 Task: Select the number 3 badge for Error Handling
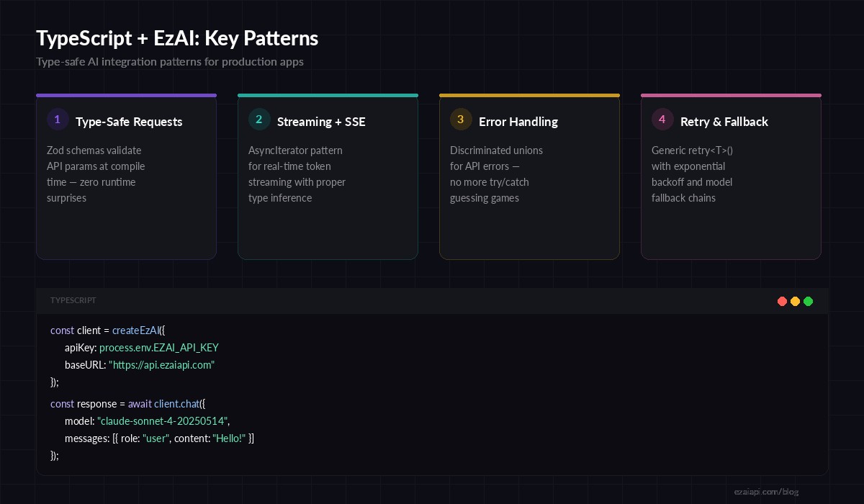(x=461, y=120)
